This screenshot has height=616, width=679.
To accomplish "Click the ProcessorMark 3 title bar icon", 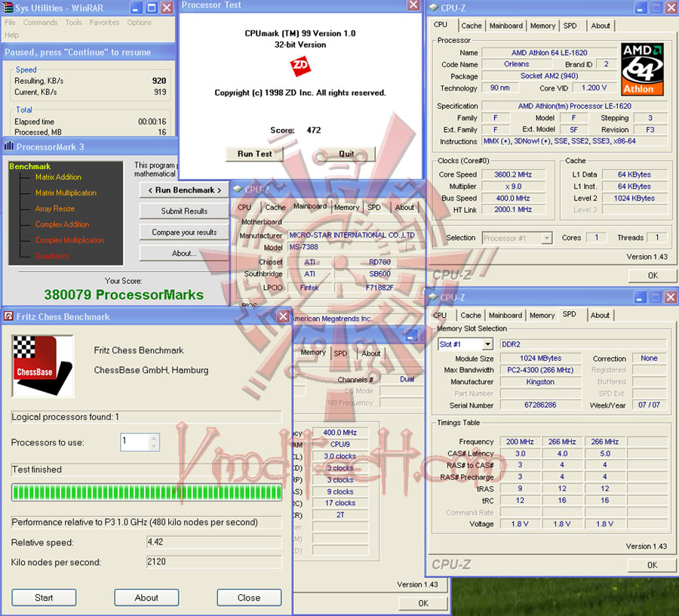I will click(x=8, y=146).
